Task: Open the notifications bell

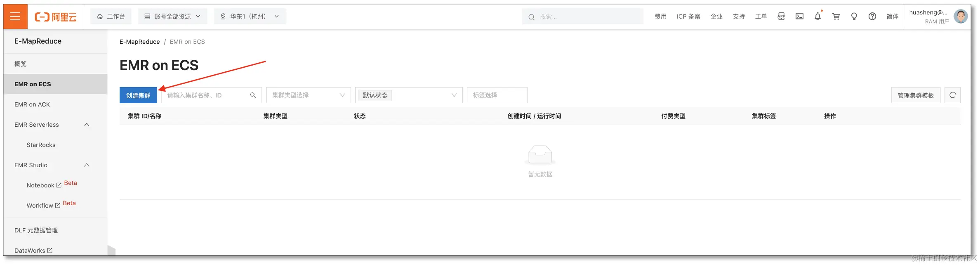Action: [817, 17]
